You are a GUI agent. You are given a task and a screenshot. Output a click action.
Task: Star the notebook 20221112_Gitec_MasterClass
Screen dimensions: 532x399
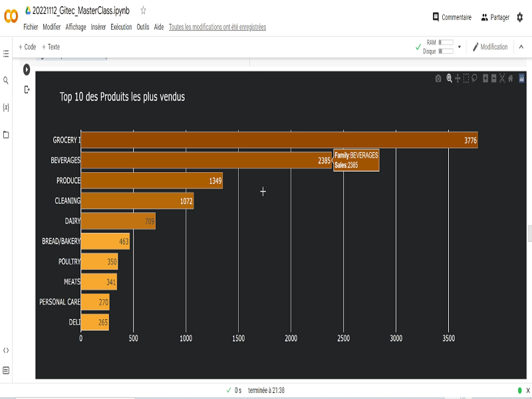143,11
